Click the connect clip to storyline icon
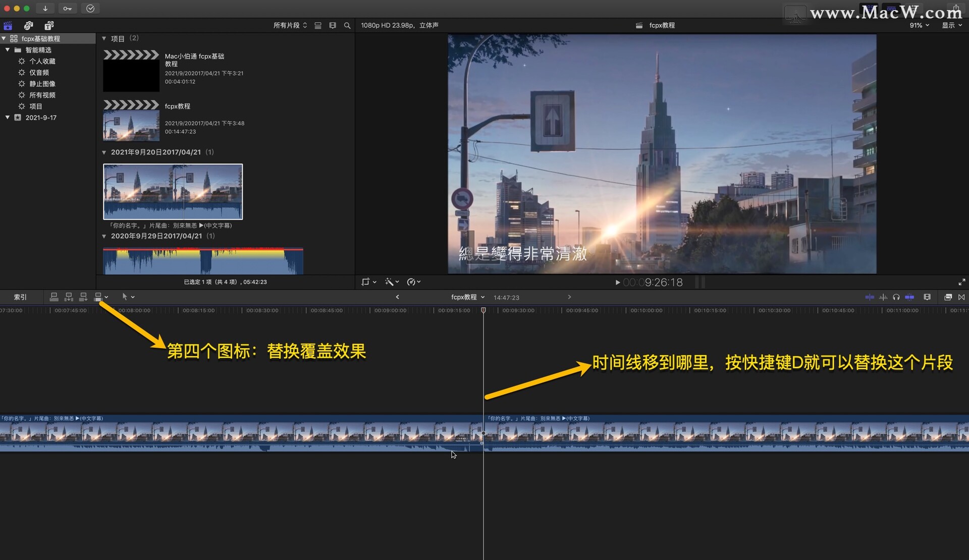This screenshot has width=969, height=560. pos(53,297)
